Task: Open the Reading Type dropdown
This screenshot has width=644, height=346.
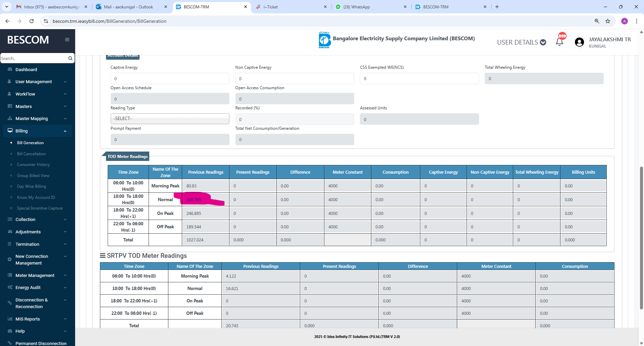Action: [170, 119]
